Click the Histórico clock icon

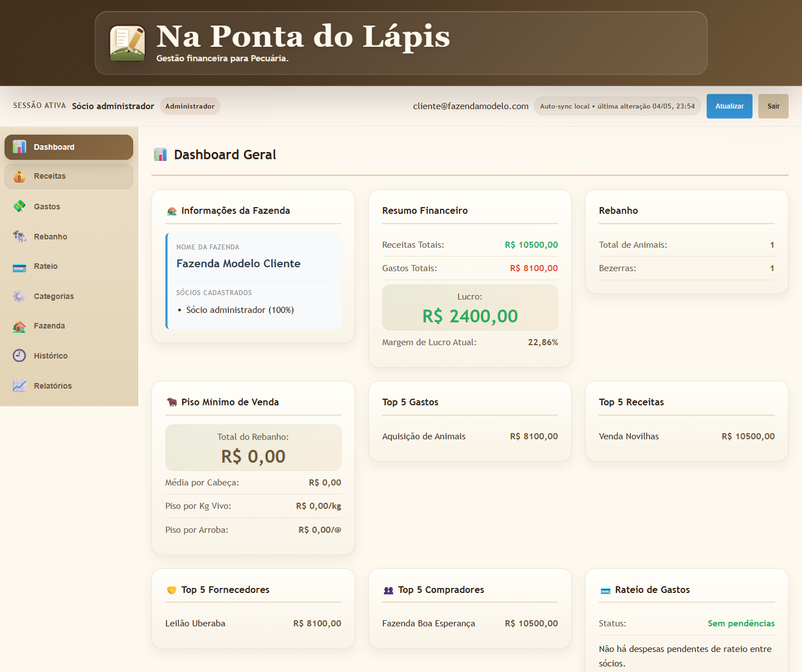tap(19, 356)
